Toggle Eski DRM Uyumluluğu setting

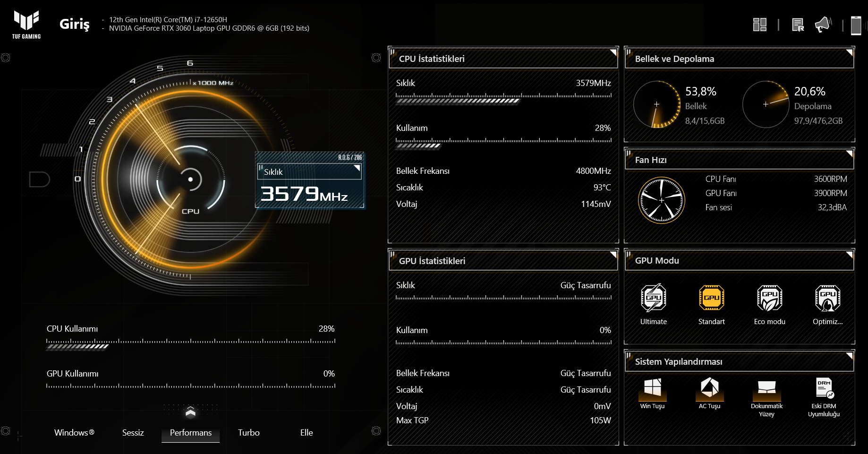point(824,389)
